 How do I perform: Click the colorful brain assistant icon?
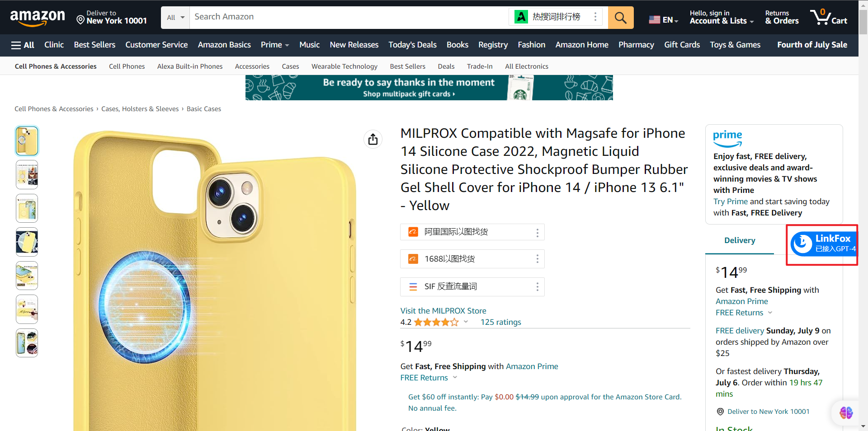pos(846,412)
